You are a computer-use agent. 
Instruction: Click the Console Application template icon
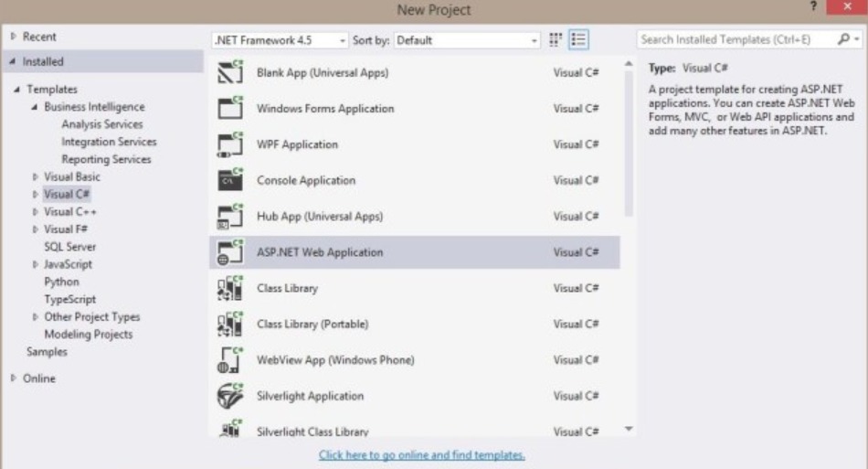[230, 180]
